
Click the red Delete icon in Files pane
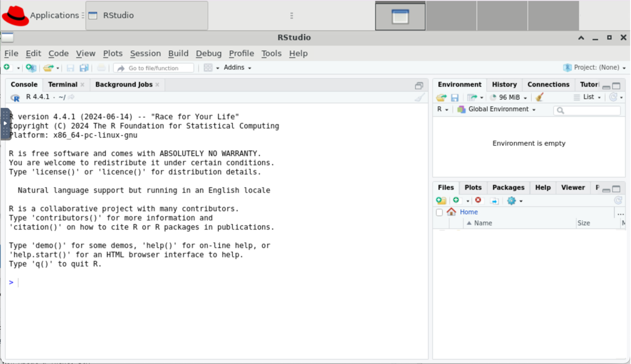point(478,200)
